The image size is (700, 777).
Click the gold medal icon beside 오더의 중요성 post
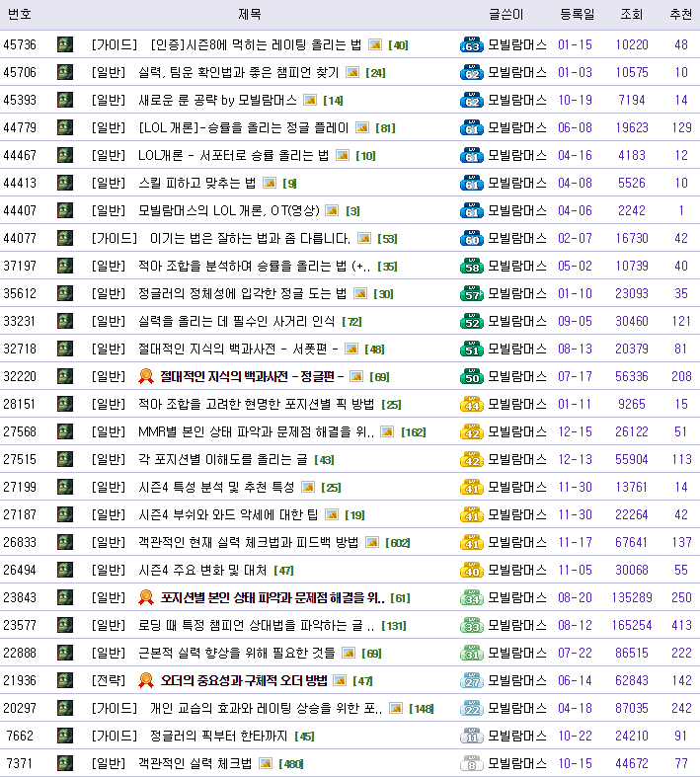(146, 680)
